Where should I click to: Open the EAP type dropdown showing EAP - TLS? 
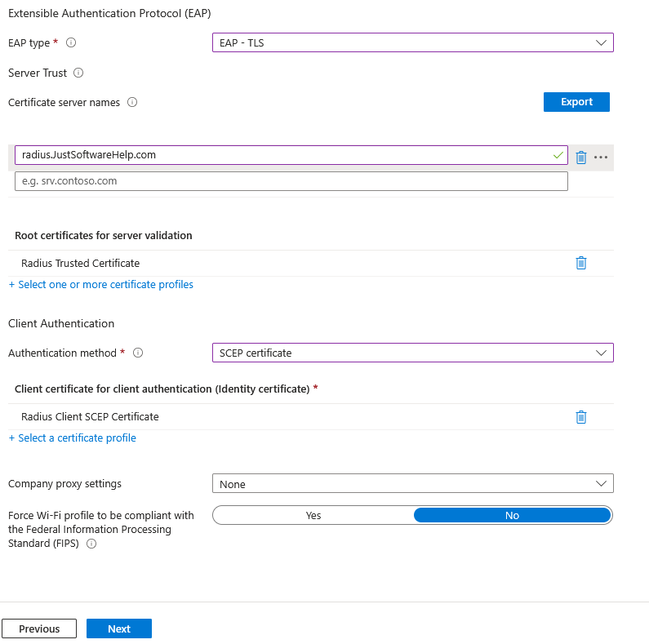412,42
